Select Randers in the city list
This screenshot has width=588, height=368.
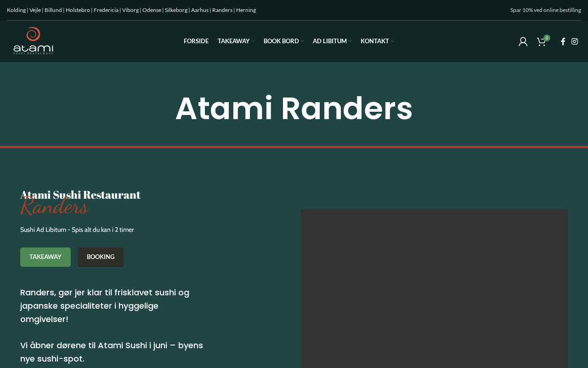point(222,10)
